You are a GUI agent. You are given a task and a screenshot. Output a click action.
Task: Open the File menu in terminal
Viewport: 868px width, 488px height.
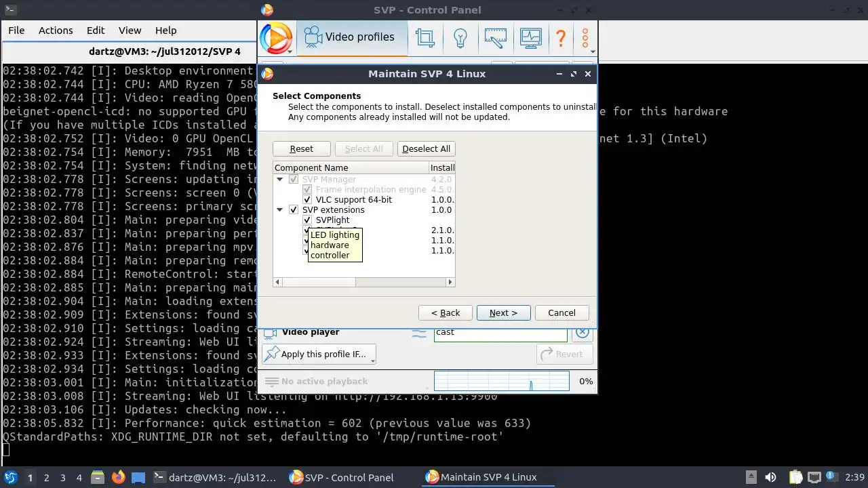[16, 30]
